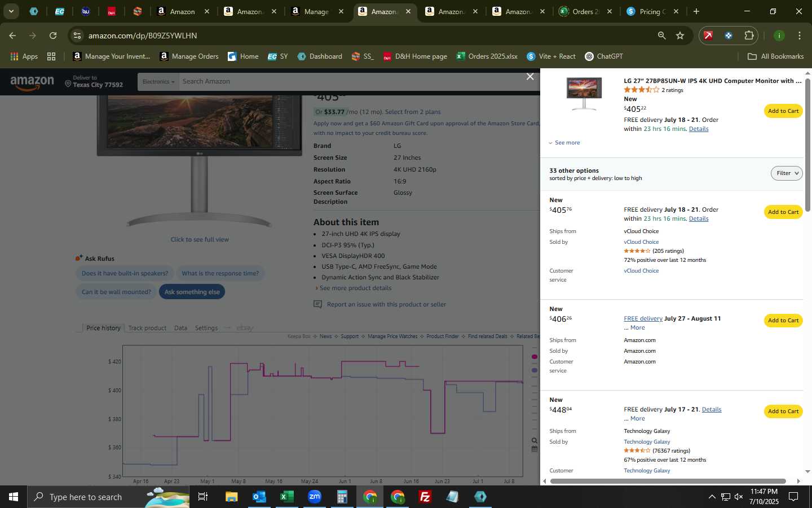Open the Report an issue link
This screenshot has height=508, width=812.
pyautogui.click(x=386, y=305)
